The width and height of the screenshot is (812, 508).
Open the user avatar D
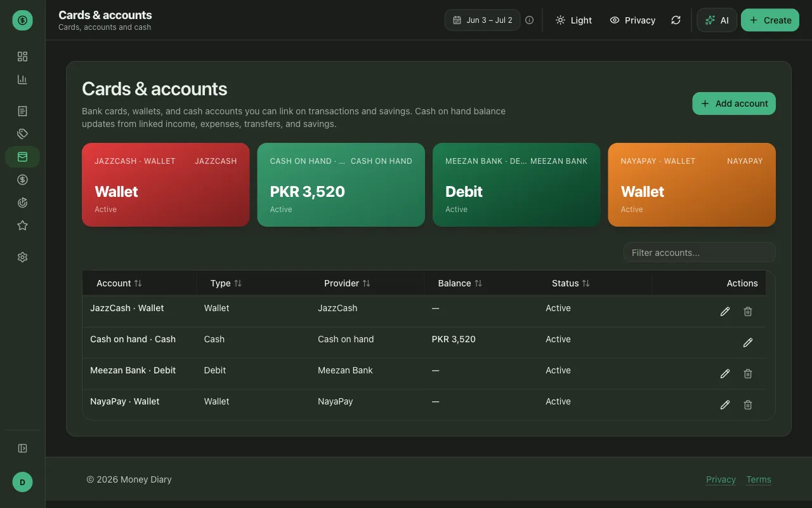tap(22, 483)
